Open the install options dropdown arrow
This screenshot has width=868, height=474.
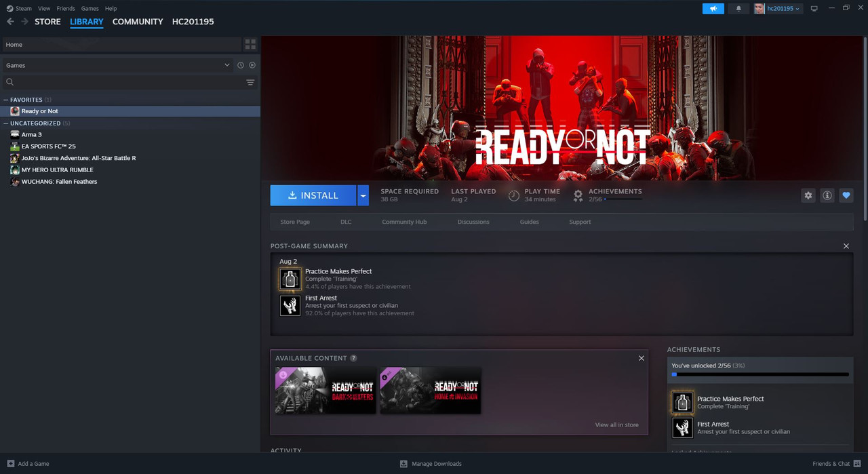[x=363, y=195]
